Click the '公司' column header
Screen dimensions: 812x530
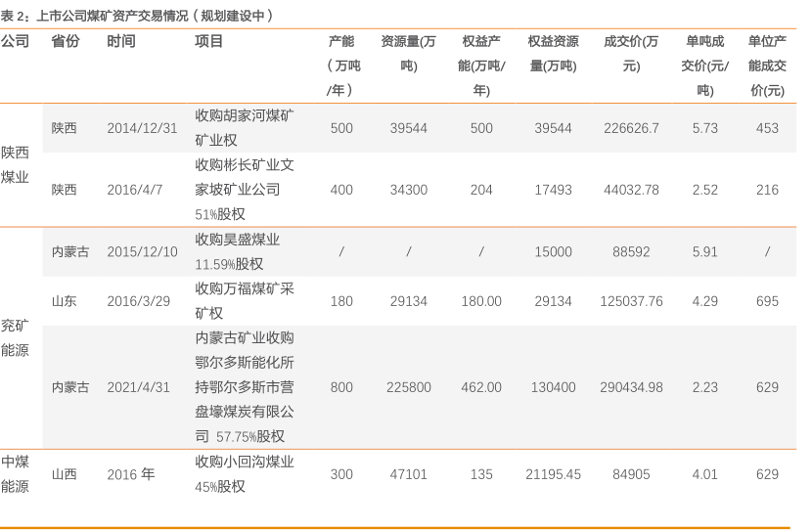[15, 41]
